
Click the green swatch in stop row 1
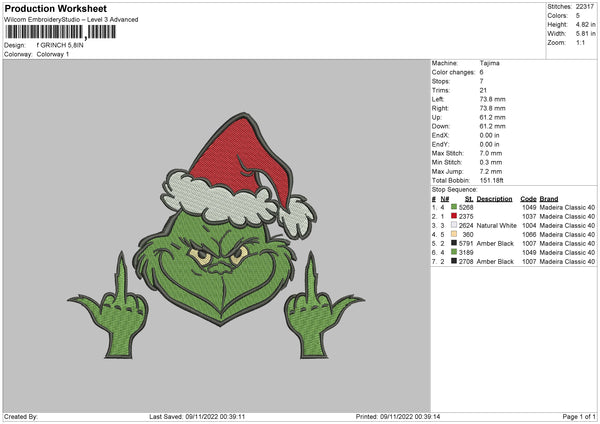coord(454,207)
